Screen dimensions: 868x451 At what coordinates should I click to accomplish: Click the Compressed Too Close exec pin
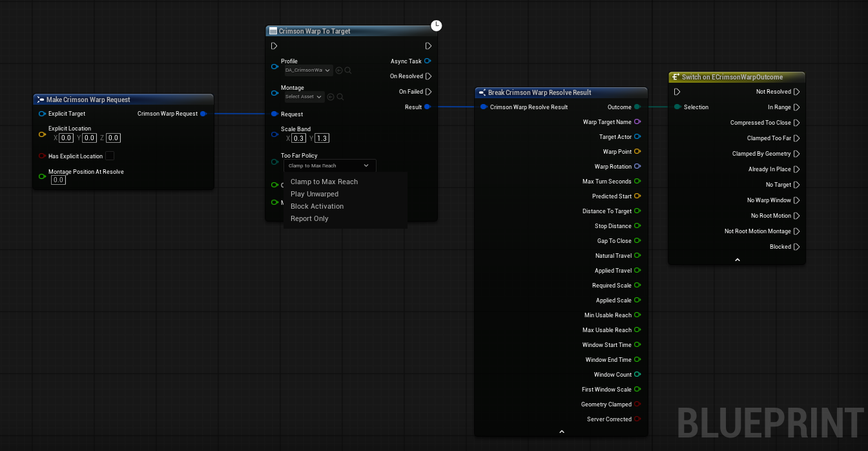[x=797, y=123]
